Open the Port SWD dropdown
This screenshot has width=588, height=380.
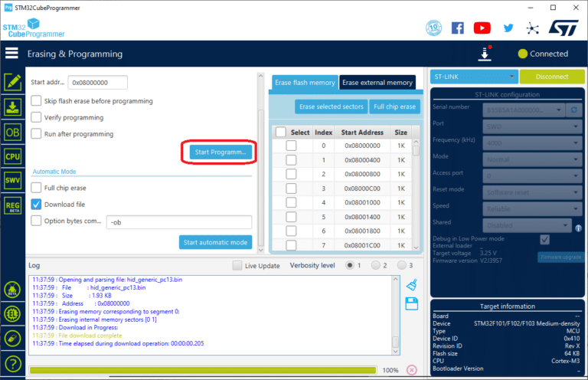click(x=532, y=126)
